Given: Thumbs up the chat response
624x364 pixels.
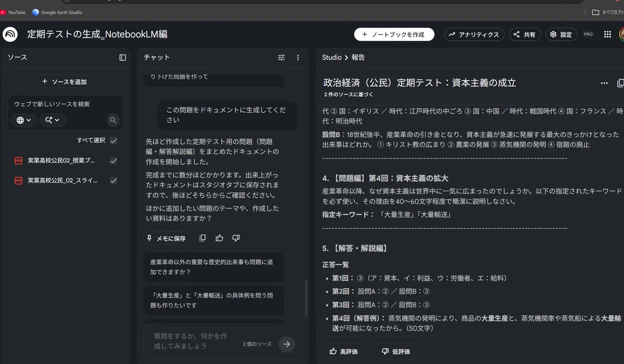Looking at the screenshot, I should pos(219,238).
